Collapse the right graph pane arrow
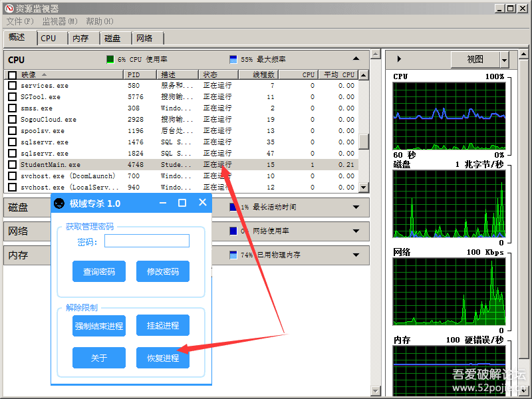The height and width of the screenshot is (399, 532). point(398,59)
